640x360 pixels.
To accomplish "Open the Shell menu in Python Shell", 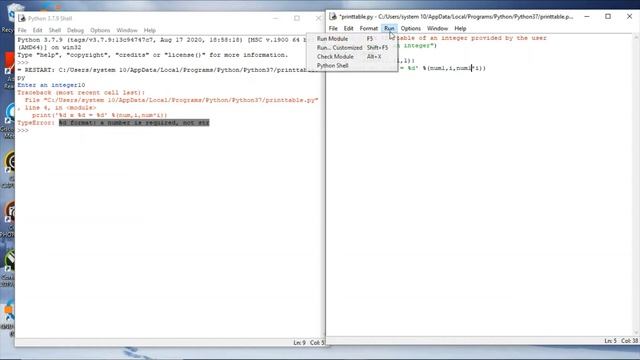I will coord(55,30).
